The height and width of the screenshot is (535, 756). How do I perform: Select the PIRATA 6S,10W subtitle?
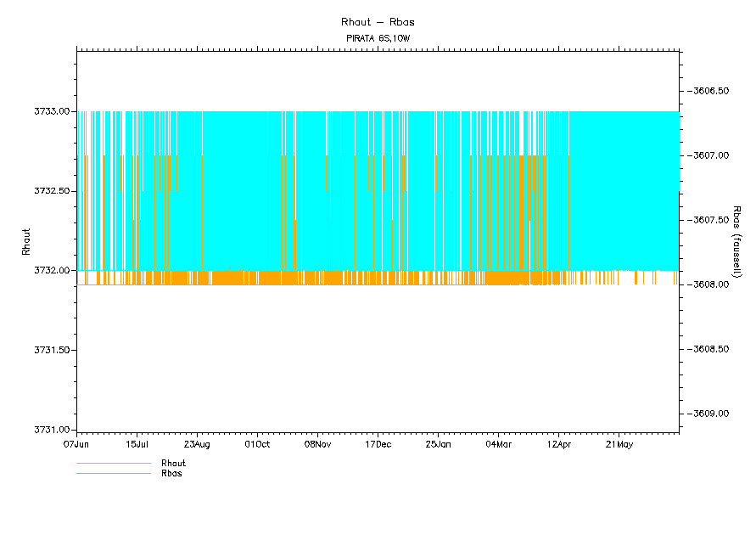(x=378, y=39)
